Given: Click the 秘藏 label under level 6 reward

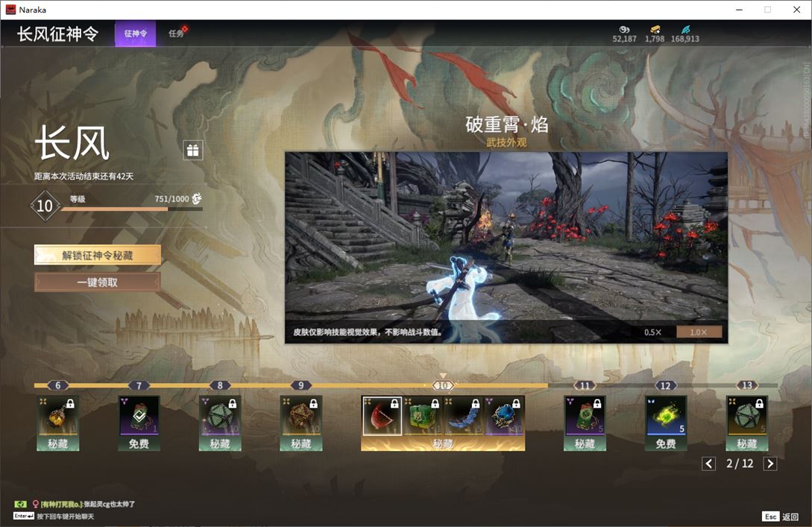Looking at the screenshot, I should (57, 444).
